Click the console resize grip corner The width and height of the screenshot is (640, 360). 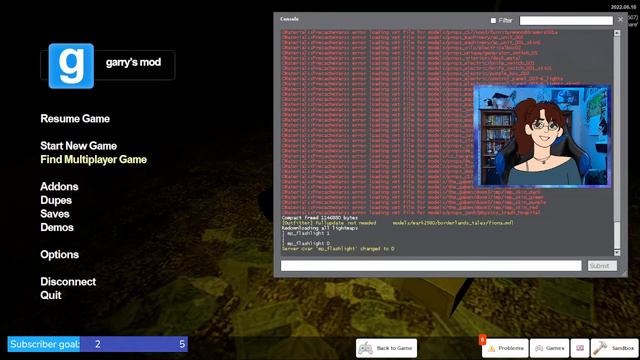(x=624, y=273)
